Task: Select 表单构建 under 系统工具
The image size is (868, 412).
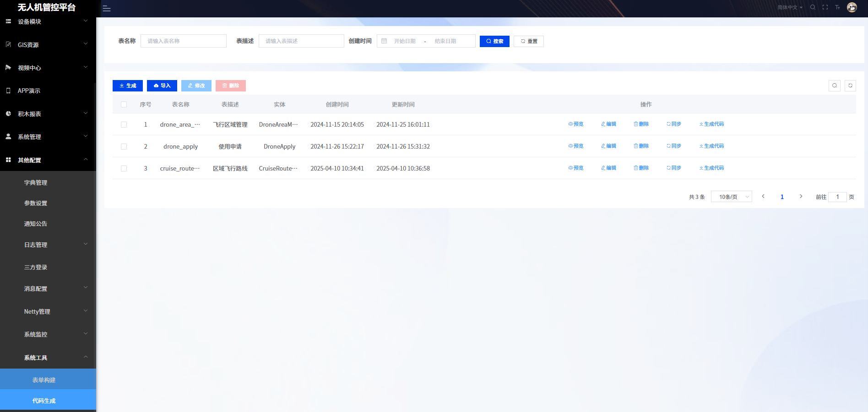Action: pos(44,380)
